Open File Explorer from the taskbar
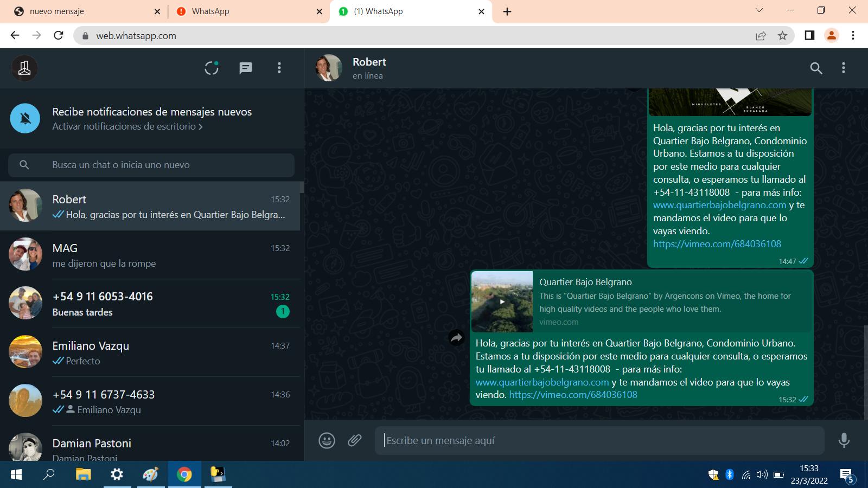This screenshot has height=488, width=868. [83, 475]
